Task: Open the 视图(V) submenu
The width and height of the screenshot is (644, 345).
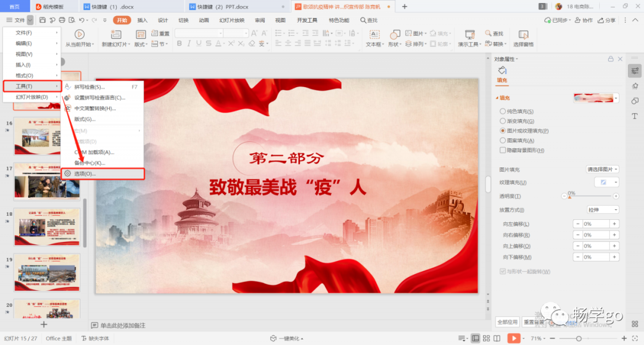Action: 32,54
